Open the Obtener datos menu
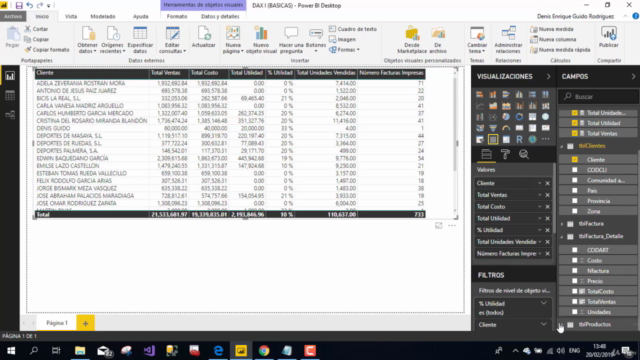The image size is (640, 360). (87, 40)
